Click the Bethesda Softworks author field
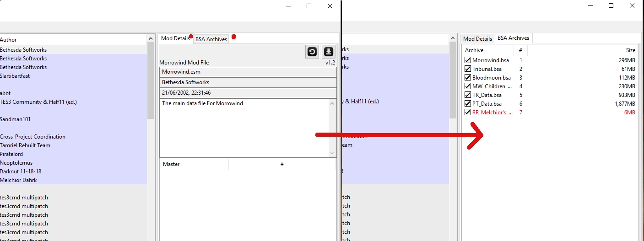Image resolution: width=644 pixels, height=241 pixels. point(248,82)
